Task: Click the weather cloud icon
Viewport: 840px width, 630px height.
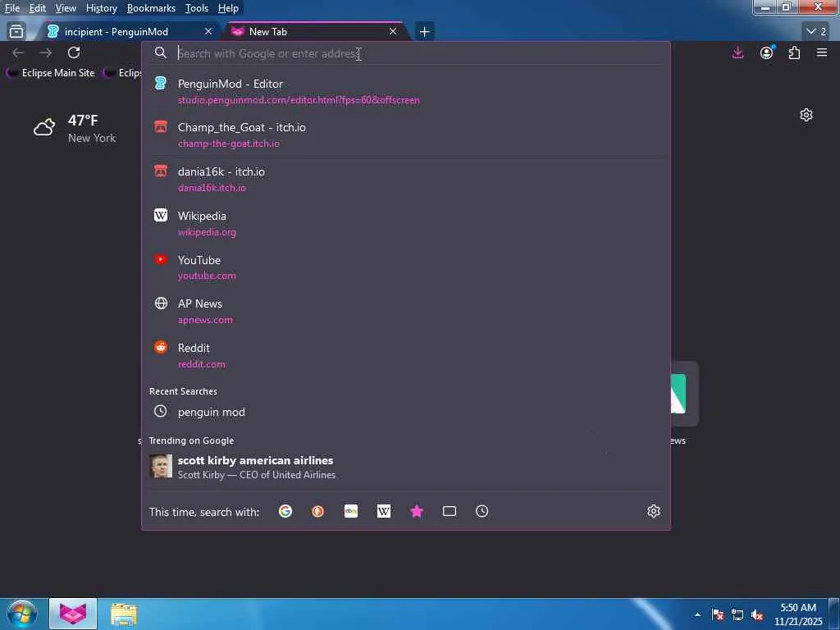Action: pos(44,127)
